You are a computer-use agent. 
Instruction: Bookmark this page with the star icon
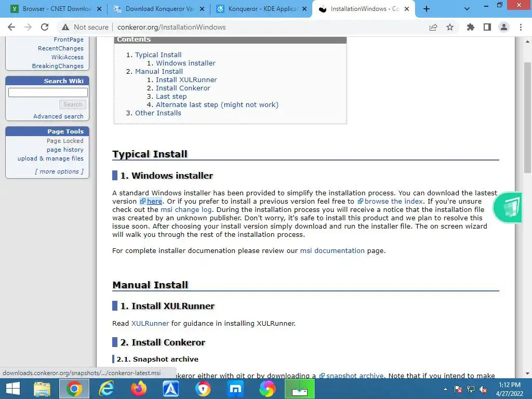(x=450, y=27)
